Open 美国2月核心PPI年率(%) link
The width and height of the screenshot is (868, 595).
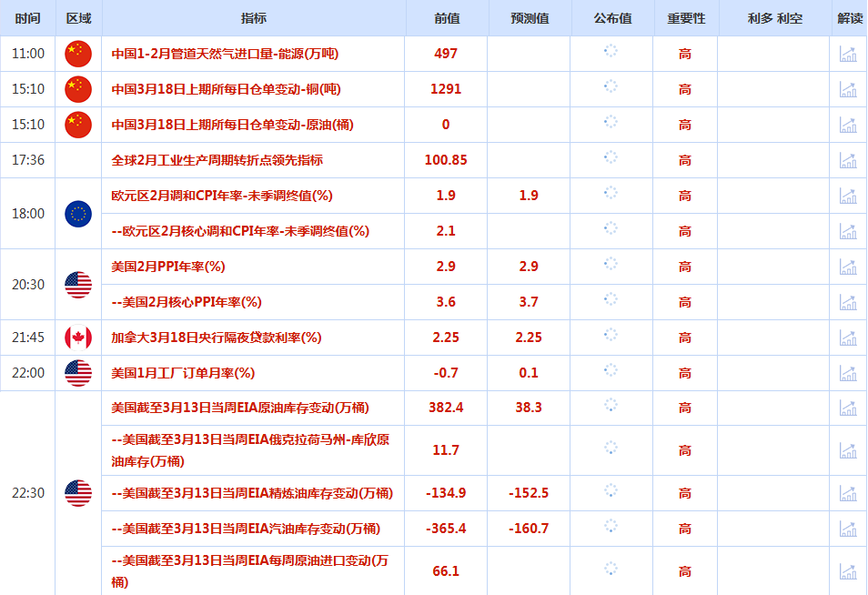[187, 302]
